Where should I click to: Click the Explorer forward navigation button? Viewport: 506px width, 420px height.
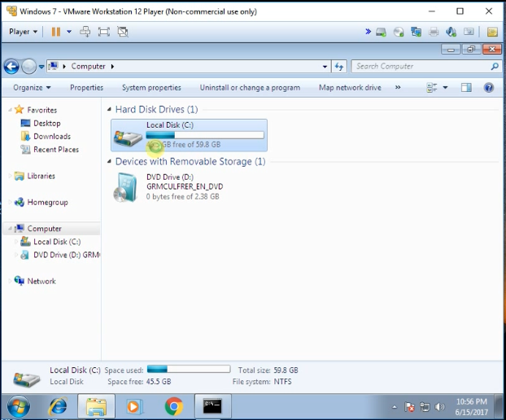pos(29,67)
